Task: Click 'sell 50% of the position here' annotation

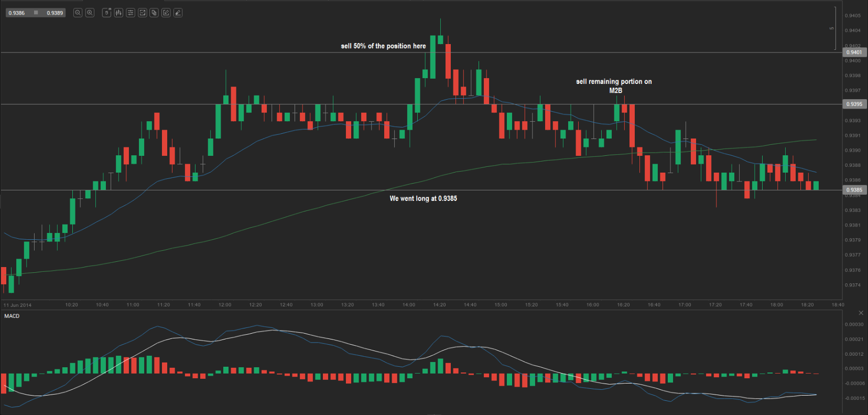Action: pos(383,46)
